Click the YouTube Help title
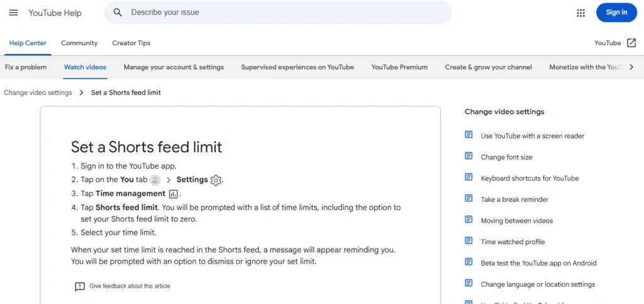 55,13
